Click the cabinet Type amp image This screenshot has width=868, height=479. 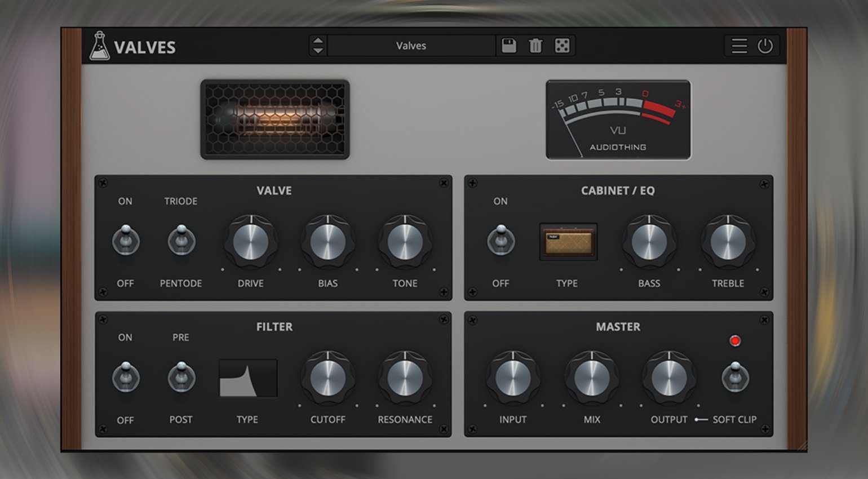568,242
